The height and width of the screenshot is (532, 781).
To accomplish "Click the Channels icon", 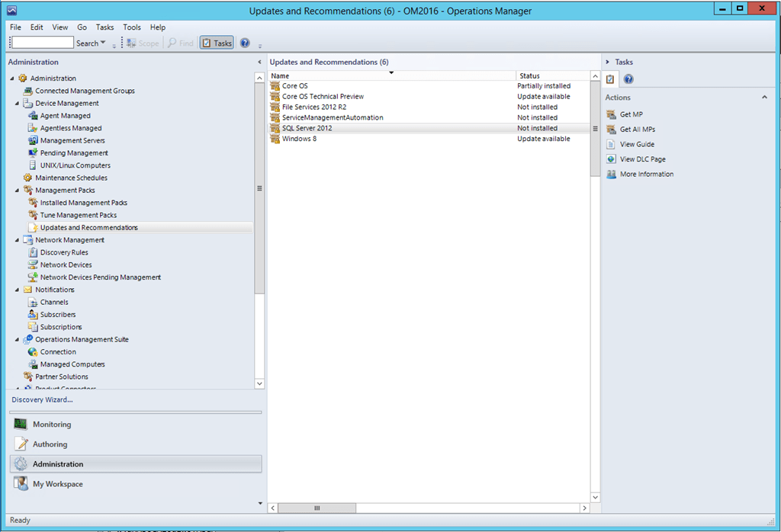I will coord(33,302).
